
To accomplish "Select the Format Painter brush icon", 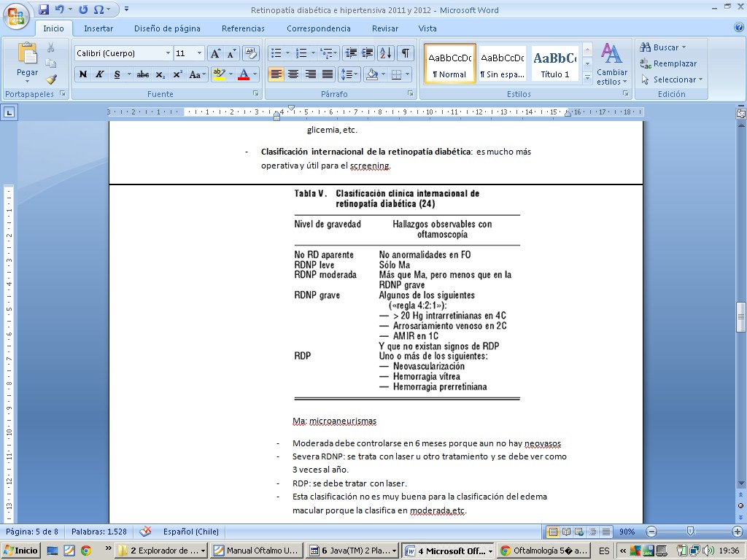I will click(51, 79).
